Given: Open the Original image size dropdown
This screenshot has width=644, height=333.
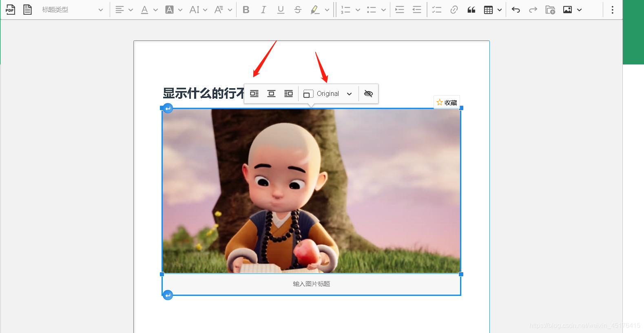Looking at the screenshot, I should pos(328,93).
